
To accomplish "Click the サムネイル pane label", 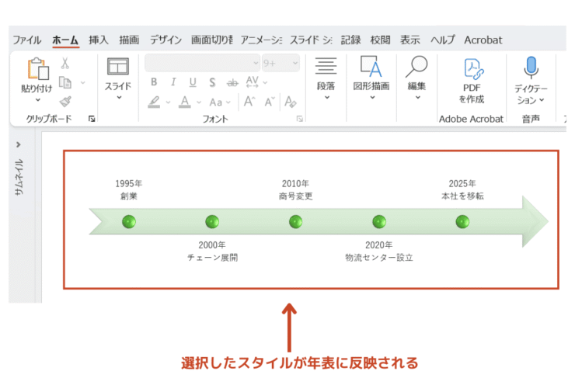I will click(19, 177).
